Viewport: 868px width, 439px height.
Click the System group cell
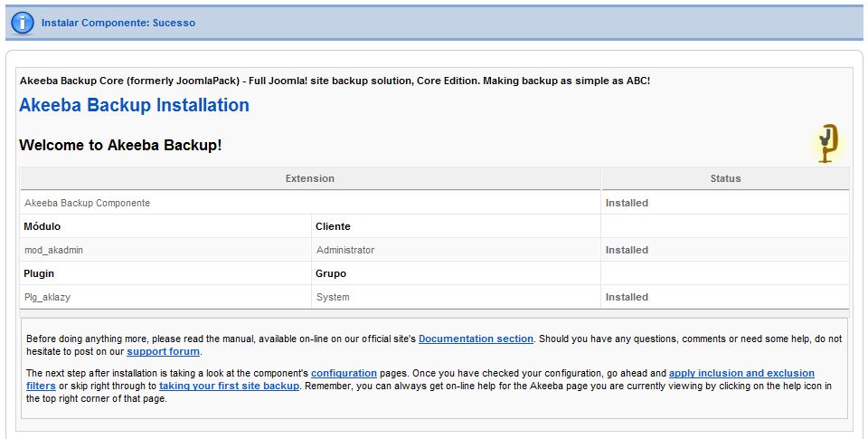pos(456,297)
